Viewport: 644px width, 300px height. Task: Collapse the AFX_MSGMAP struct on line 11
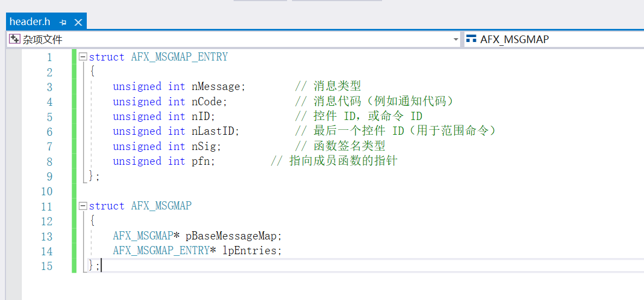[84, 206]
